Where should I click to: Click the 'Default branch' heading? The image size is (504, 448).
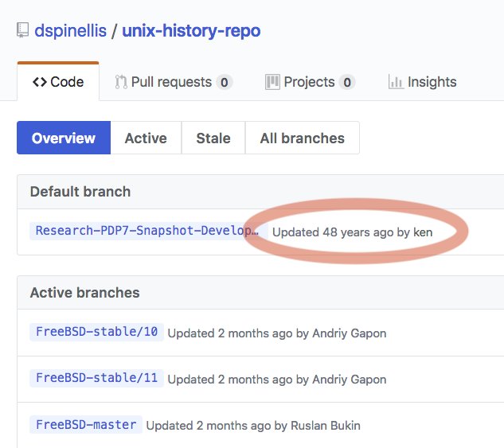[80, 192]
